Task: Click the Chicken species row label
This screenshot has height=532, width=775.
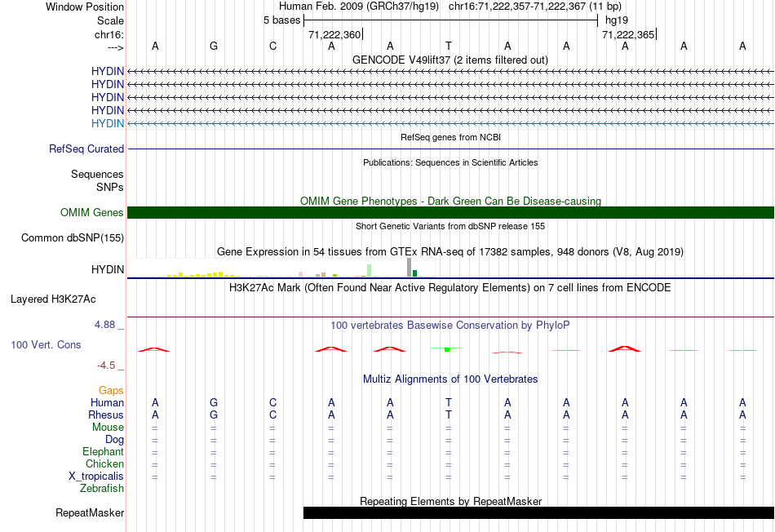Action: pos(104,463)
